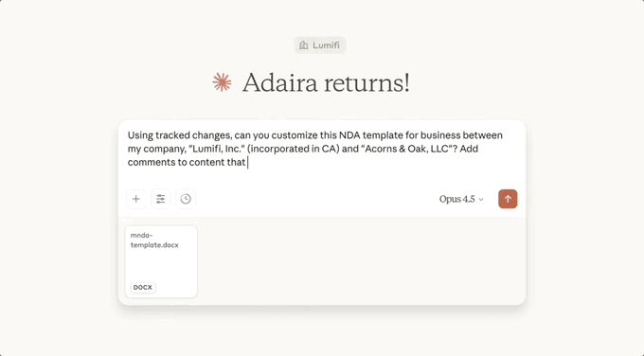Click the plus icon to add attachments
The width and height of the screenshot is (644, 356).
(x=136, y=199)
